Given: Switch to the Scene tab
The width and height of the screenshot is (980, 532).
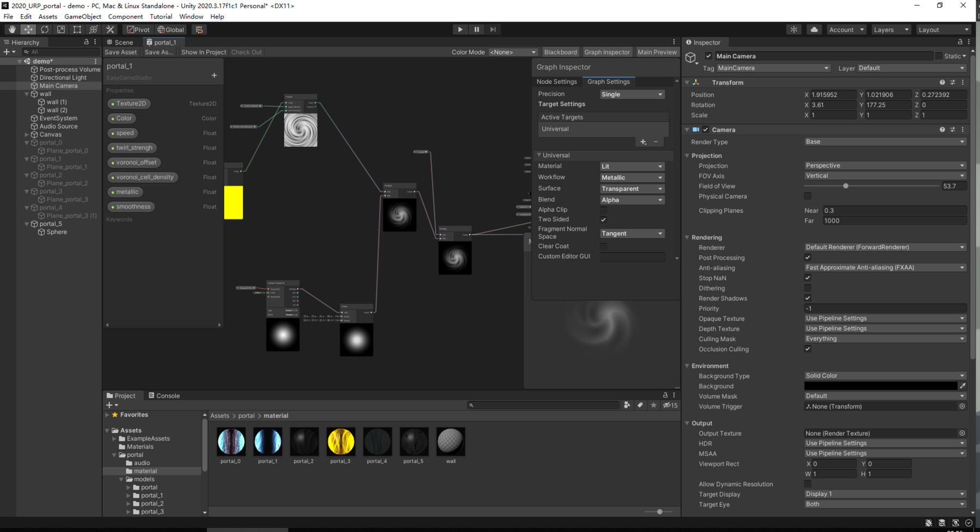Looking at the screenshot, I should click(121, 42).
